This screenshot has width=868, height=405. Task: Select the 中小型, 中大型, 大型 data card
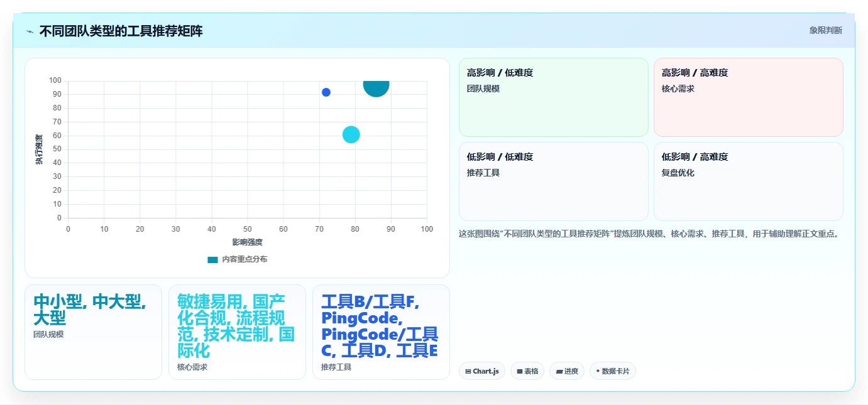93,332
